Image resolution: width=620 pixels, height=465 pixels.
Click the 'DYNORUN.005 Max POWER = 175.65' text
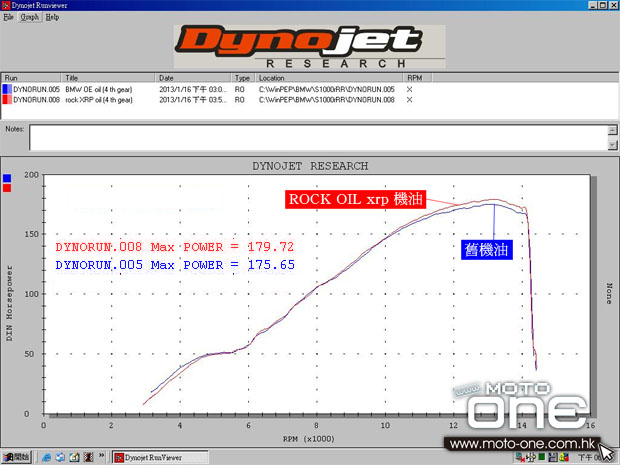[x=175, y=265]
